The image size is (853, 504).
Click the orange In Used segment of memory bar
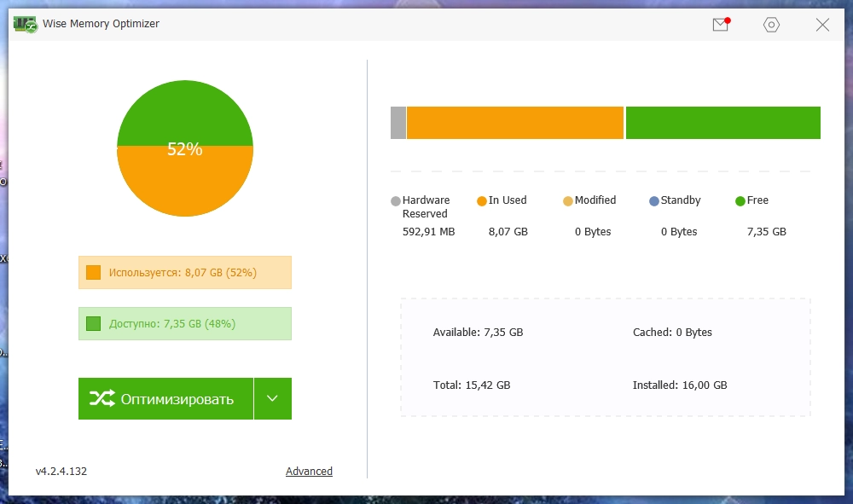pyautogui.click(x=515, y=123)
